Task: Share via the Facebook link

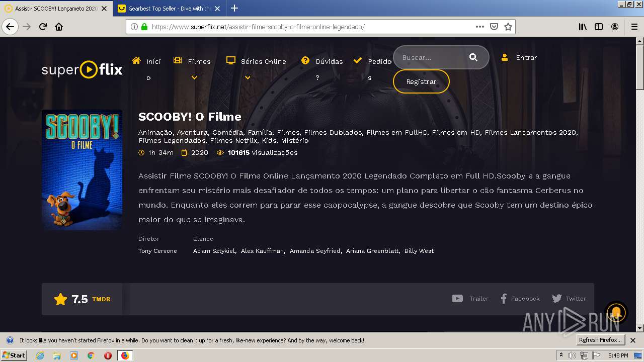Action: (x=520, y=299)
